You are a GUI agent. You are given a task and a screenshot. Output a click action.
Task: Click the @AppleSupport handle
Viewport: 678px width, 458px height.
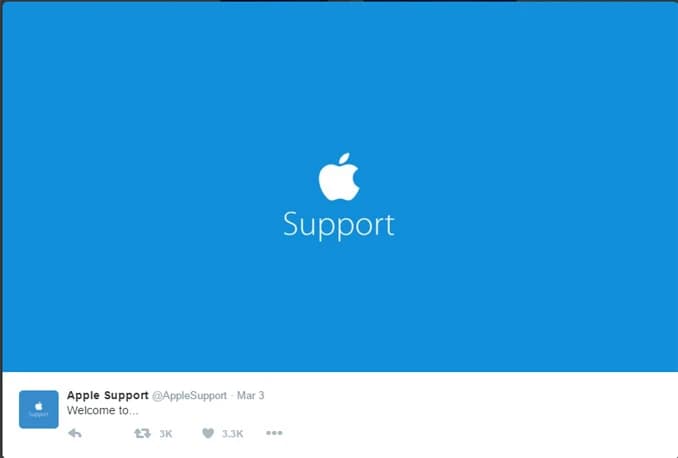pos(189,396)
